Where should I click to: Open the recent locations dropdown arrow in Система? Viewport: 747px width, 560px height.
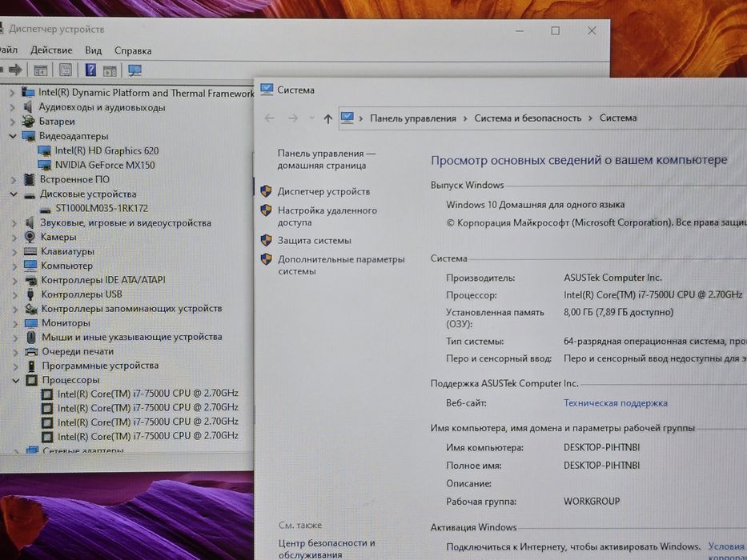click(x=311, y=118)
